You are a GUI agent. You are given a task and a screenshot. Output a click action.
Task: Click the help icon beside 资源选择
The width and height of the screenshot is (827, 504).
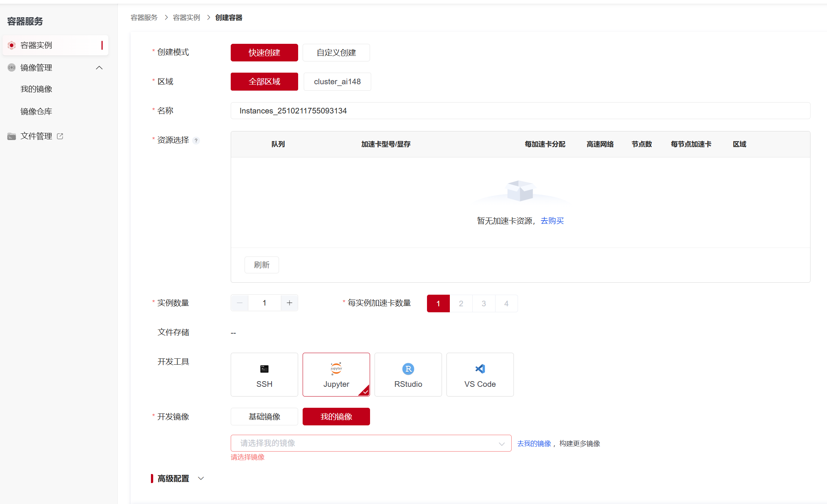pos(196,141)
